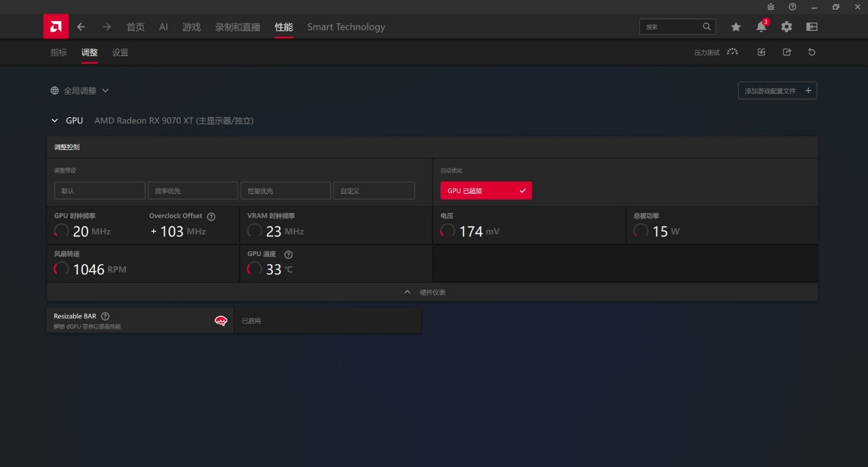Click the import profile icon
The height and width of the screenshot is (467, 868).
[761, 52]
